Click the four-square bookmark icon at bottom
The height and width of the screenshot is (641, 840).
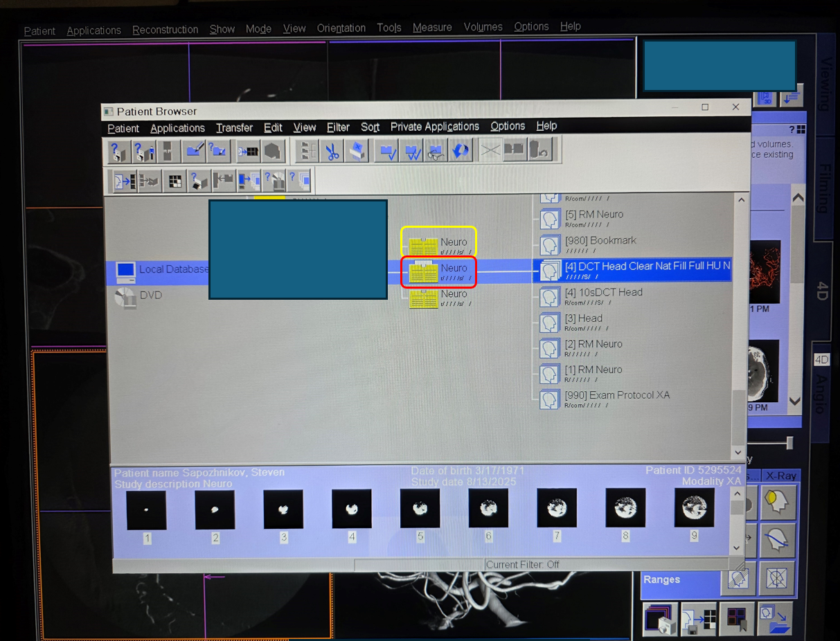[x=736, y=619]
